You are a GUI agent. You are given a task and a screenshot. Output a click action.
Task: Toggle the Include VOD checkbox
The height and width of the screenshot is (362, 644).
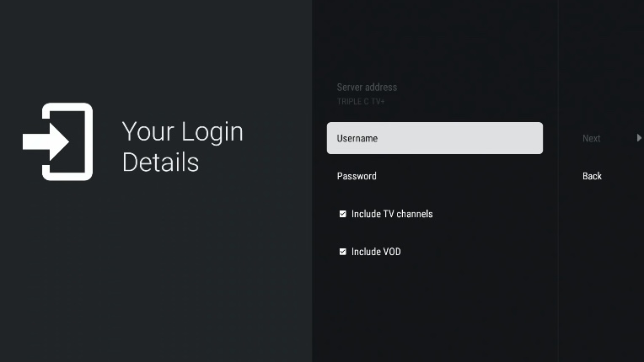coord(343,252)
